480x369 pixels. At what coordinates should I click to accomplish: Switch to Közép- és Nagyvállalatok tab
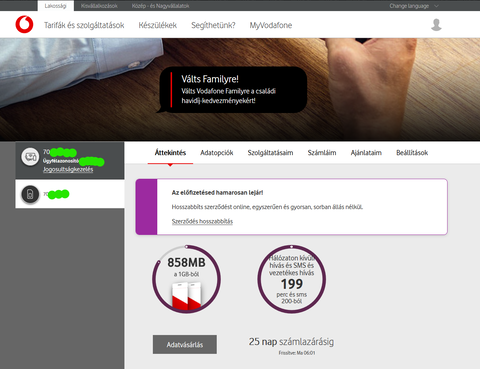160,6
